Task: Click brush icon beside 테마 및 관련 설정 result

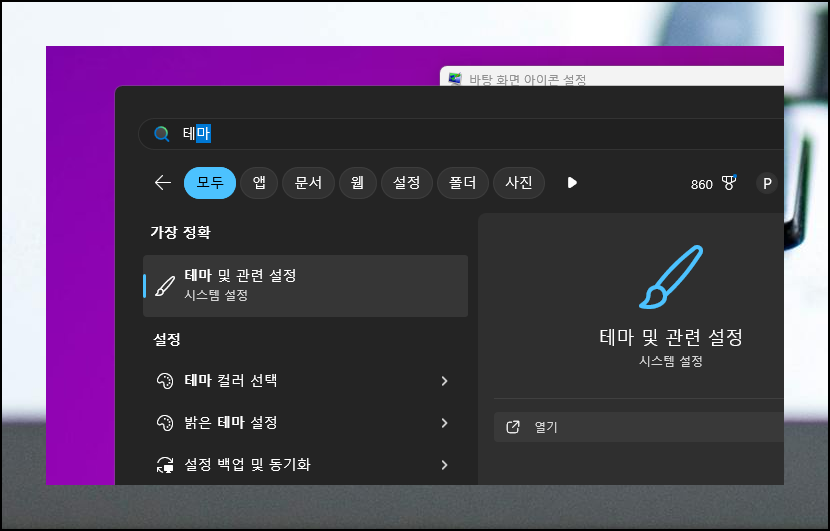Action: (x=165, y=286)
